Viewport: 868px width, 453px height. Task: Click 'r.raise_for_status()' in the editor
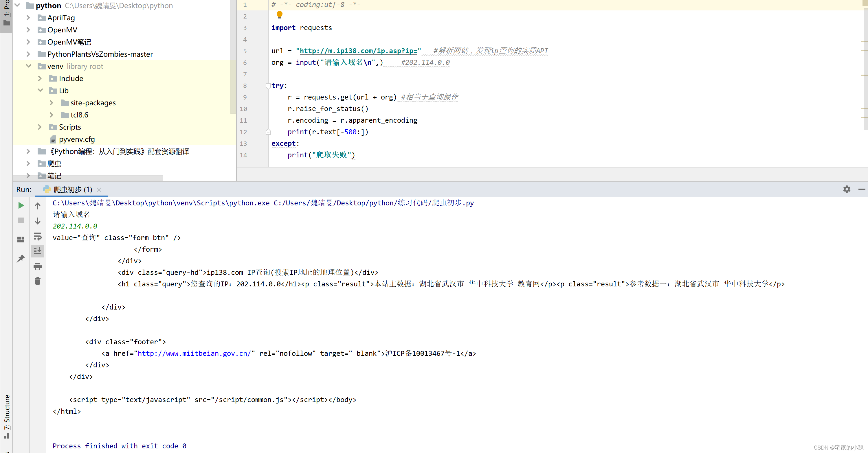click(x=328, y=109)
